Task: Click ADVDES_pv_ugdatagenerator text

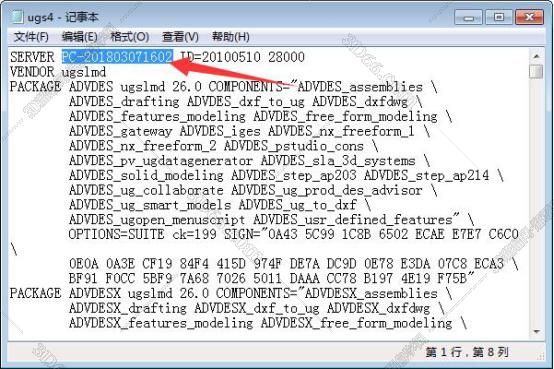Action: click(x=161, y=161)
